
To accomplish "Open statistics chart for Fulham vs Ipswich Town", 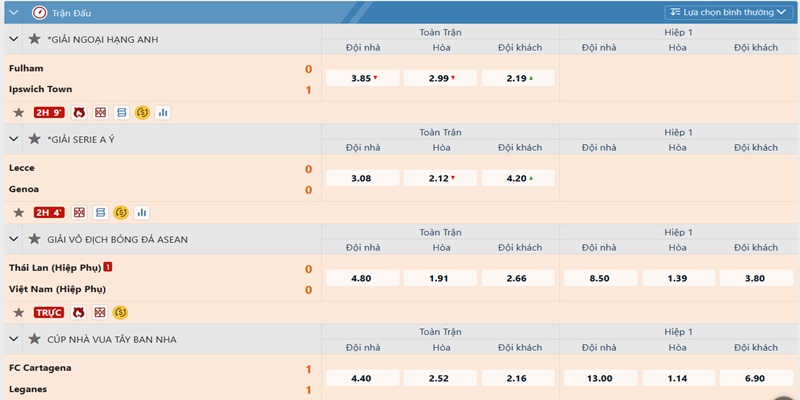I will coord(163,112).
